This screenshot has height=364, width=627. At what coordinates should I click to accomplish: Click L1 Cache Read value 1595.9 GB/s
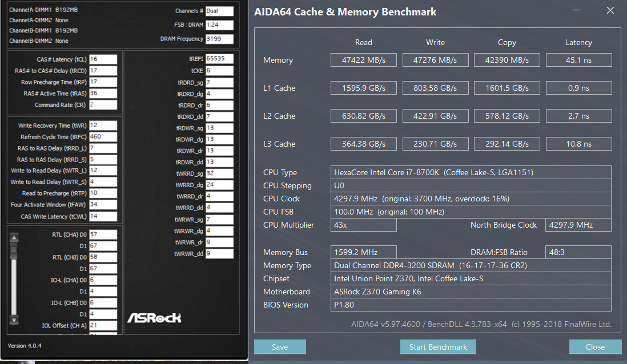(x=364, y=88)
